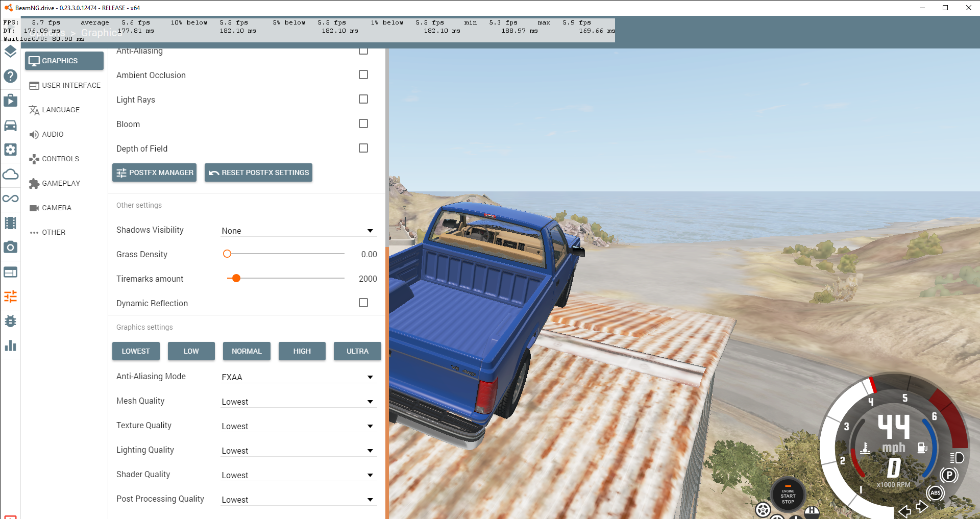Open the performance bar chart icon

click(x=10, y=345)
